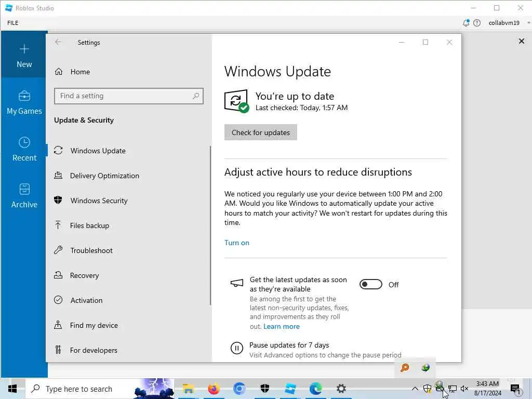Open My Games in Roblox Studio

[x=24, y=102]
